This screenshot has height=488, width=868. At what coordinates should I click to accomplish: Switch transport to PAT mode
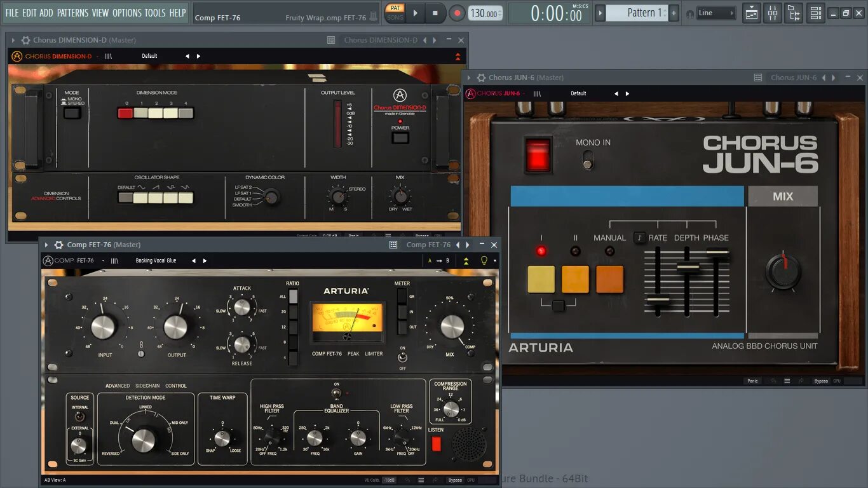[x=395, y=8]
